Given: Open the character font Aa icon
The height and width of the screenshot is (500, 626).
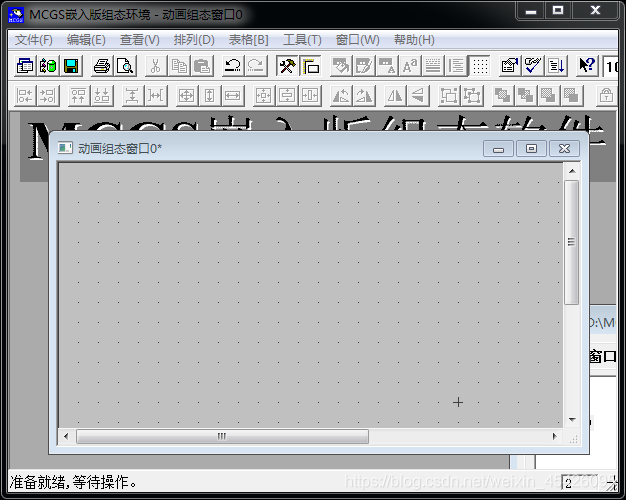Looking at the screenshot, I should 410,66.
